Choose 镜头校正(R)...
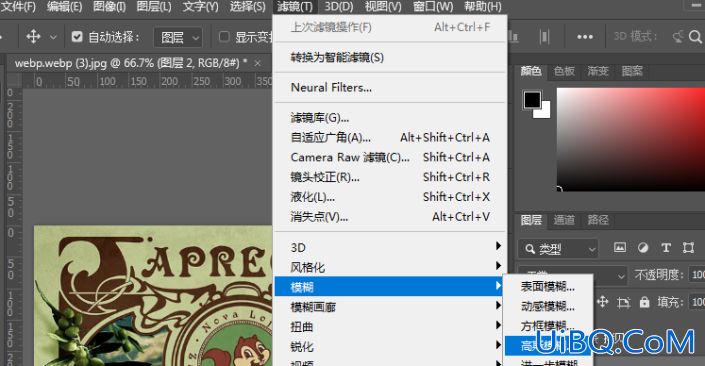 coord(390,177)
